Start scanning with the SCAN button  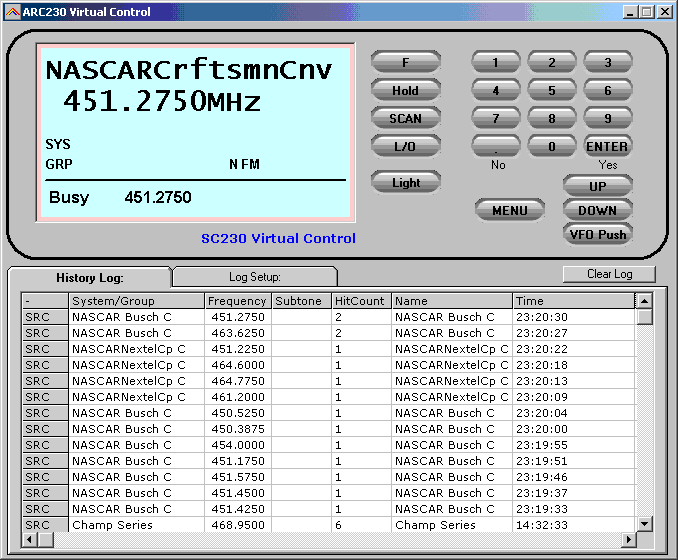(406, 118)
